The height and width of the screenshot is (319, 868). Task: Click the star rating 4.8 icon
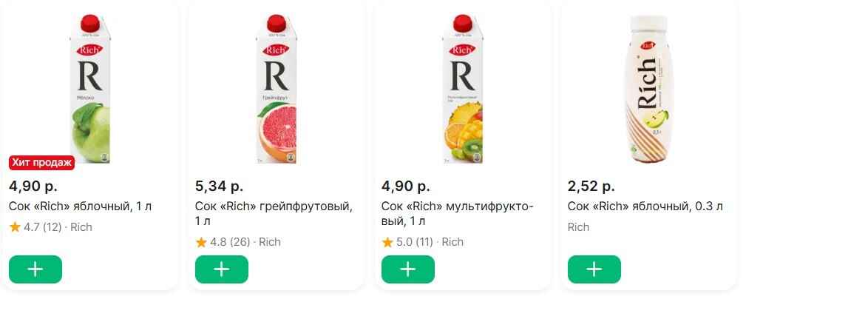[201, 242]
